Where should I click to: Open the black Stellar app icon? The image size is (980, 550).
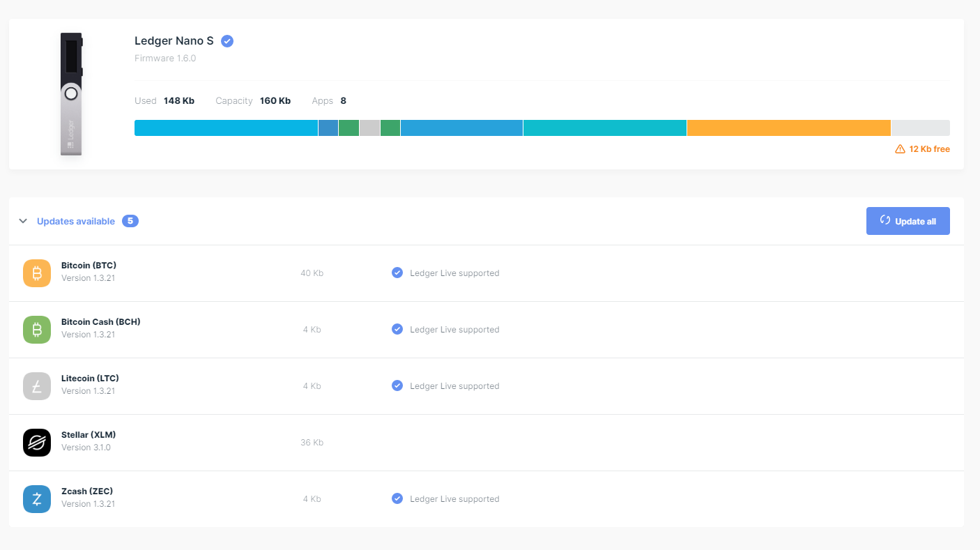(37, 443)
